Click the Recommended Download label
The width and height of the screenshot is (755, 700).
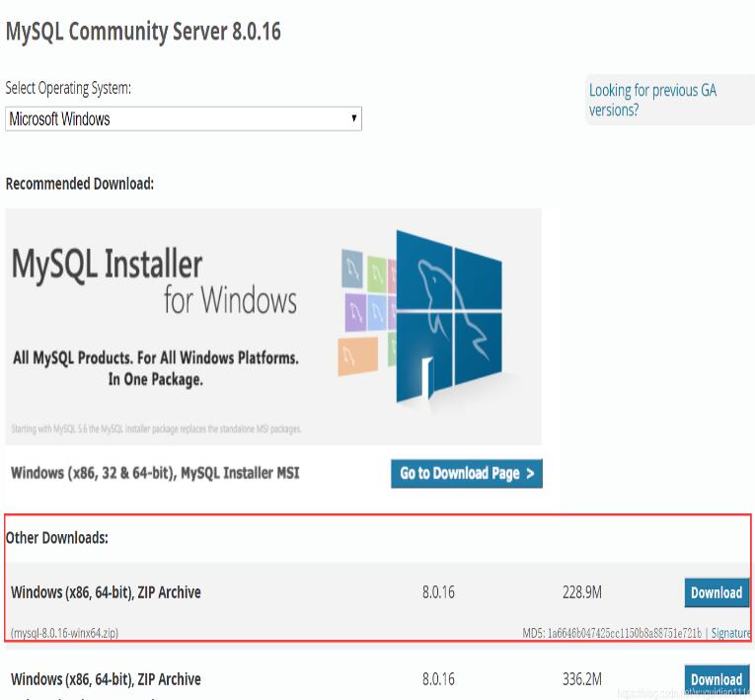pos(80,184)
